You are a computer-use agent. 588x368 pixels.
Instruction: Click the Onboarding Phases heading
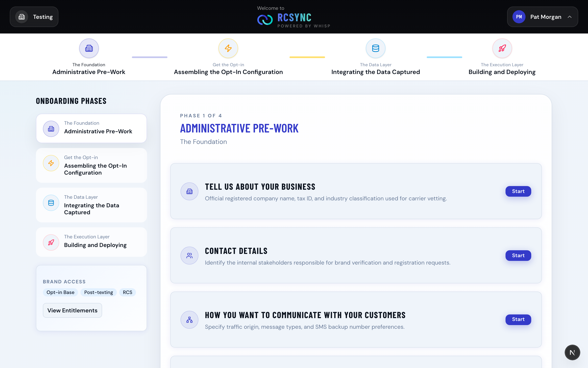coord(71,101)
